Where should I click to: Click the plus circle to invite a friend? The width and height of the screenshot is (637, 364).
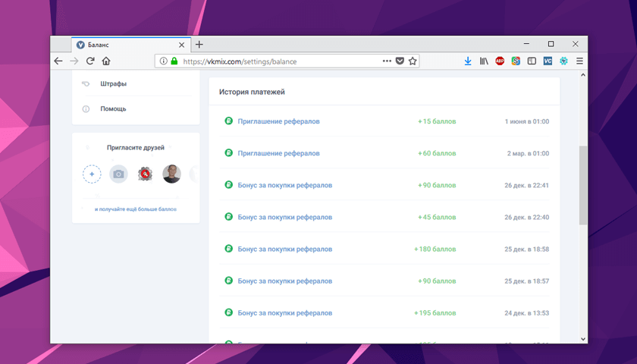pos(91,174)
